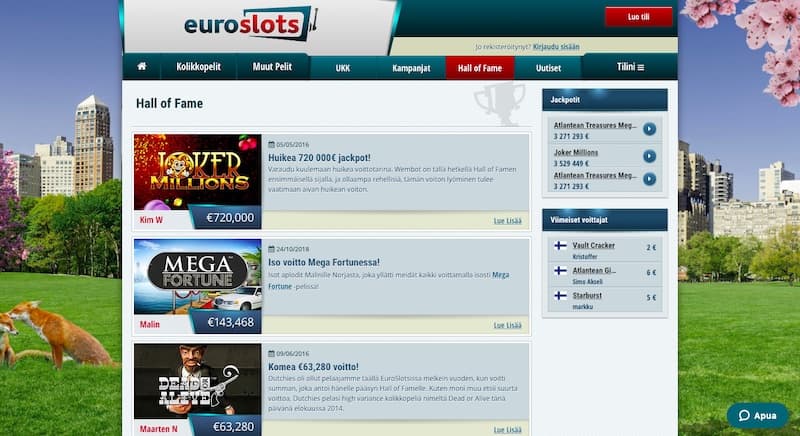
Task: Expand the Tilini account menu
Action: pos(630,67)
